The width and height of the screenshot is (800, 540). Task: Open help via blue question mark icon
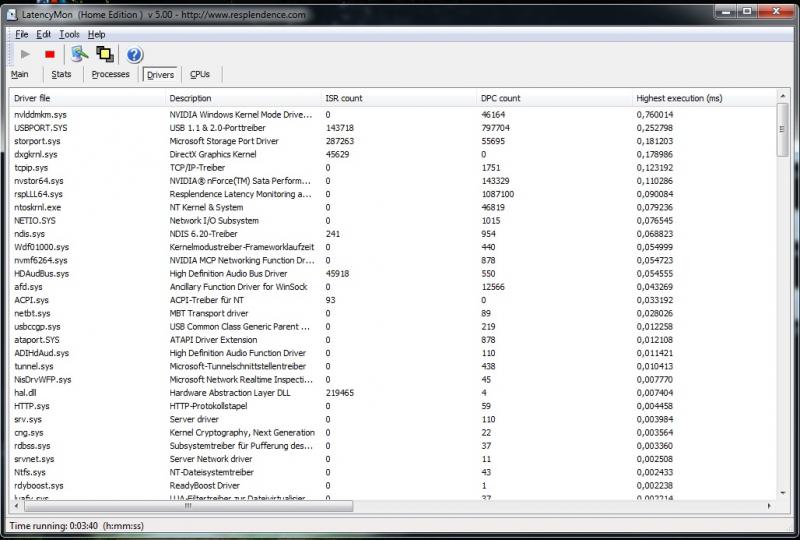(x=134, y=54)
